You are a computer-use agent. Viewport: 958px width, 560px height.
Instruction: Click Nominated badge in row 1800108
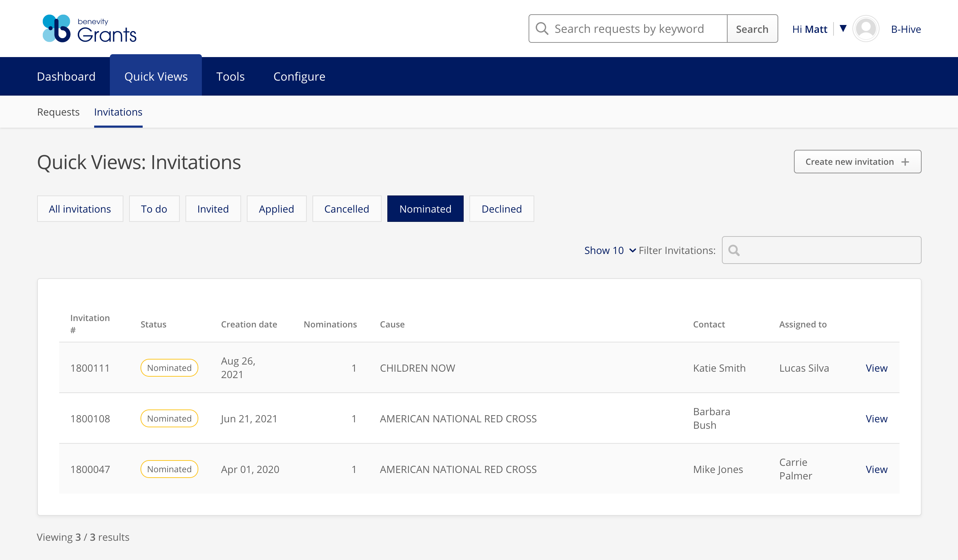pos(169,418)
